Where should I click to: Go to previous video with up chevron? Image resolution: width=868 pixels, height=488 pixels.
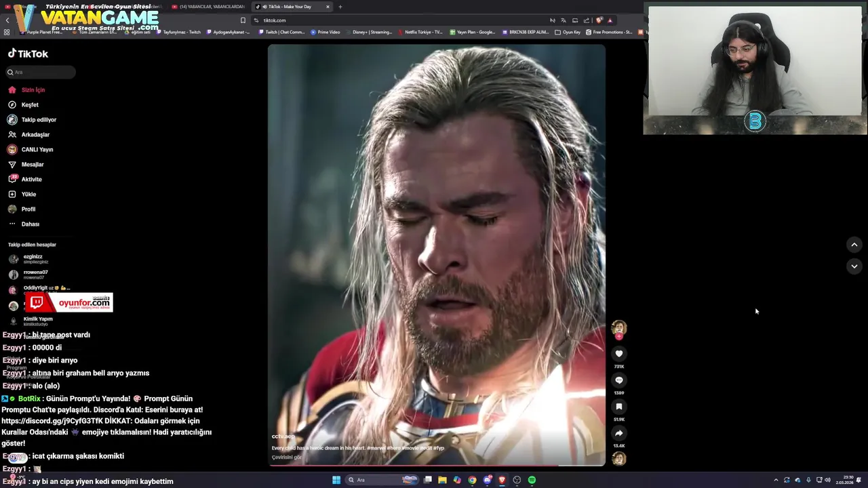[x=854, y=245]
